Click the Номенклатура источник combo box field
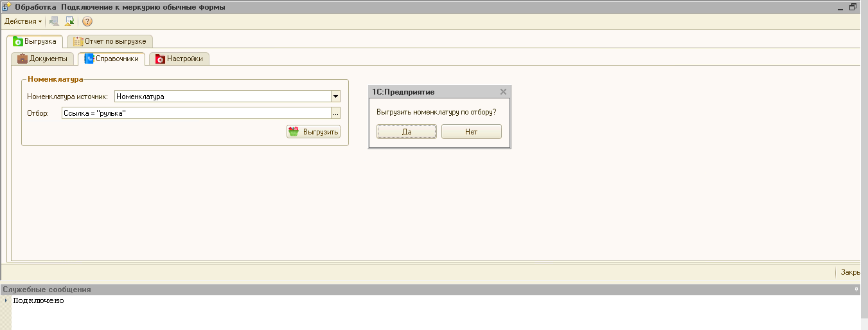The height and width of the screenshot is (330, 868). [x=222, y=96]
